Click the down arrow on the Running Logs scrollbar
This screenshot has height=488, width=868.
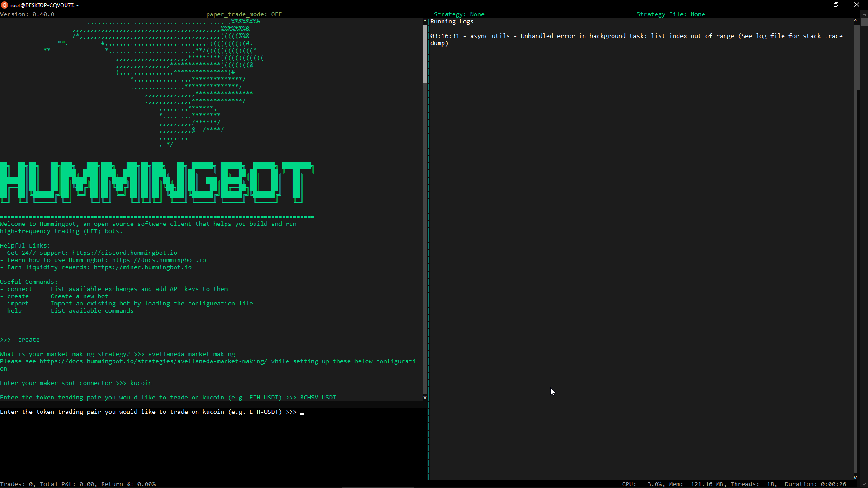(855, 477)
